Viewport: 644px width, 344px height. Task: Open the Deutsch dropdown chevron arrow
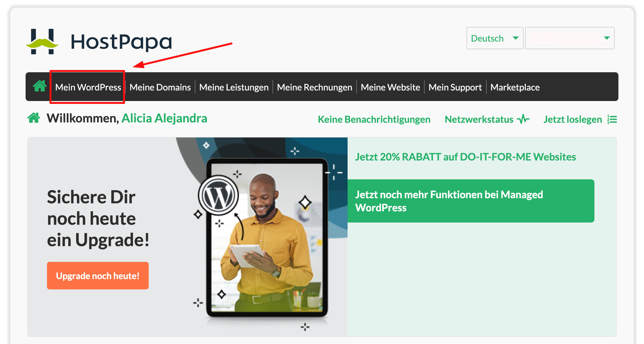516,38
